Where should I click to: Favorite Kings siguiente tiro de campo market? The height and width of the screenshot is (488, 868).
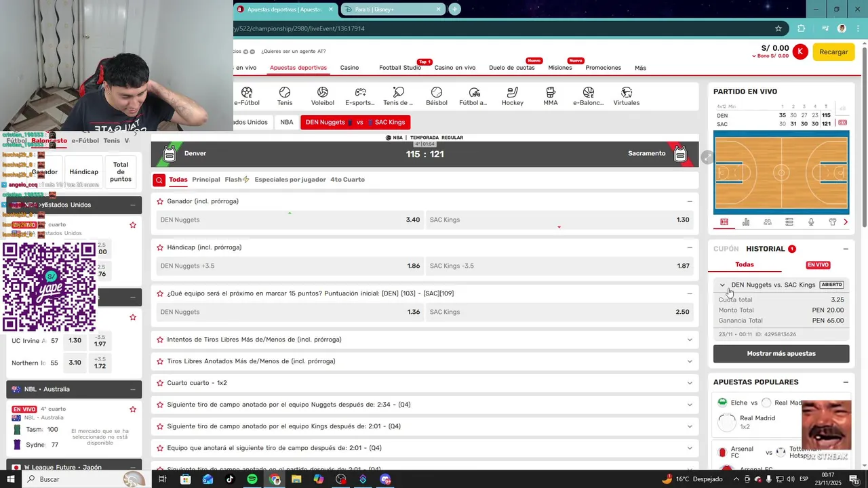point(160,426)
